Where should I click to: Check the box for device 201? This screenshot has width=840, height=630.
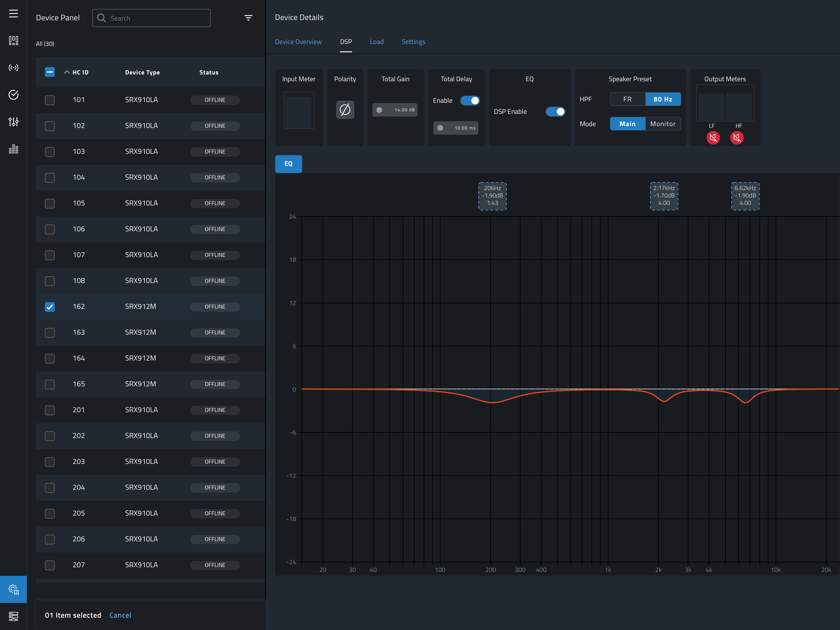point(50,410)
